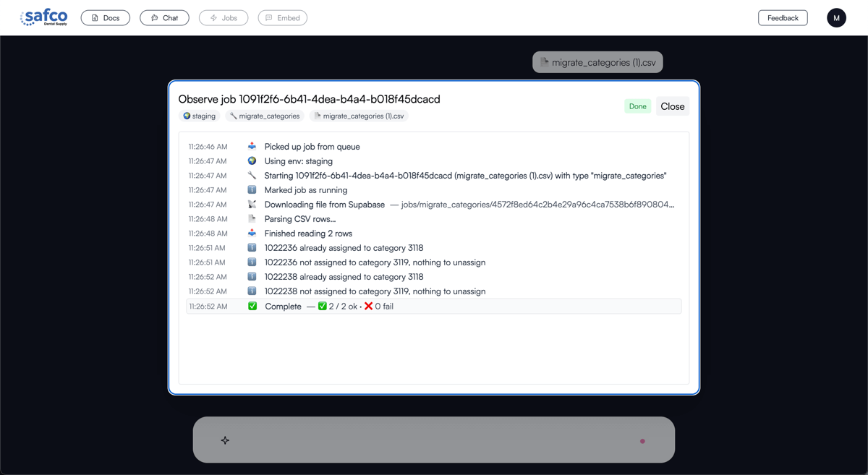This screenshot has width=868, height=475.
Task: Switch to the Chat section
Action: [x=164, y=17]
